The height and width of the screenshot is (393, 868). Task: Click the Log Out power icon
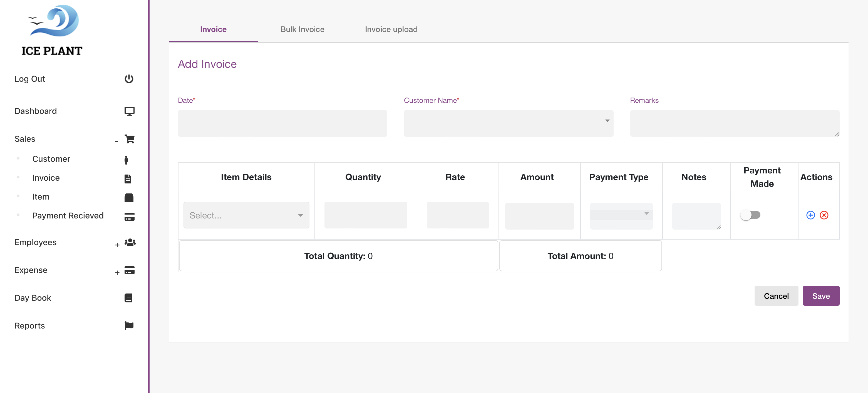click(x=129, y=79)
